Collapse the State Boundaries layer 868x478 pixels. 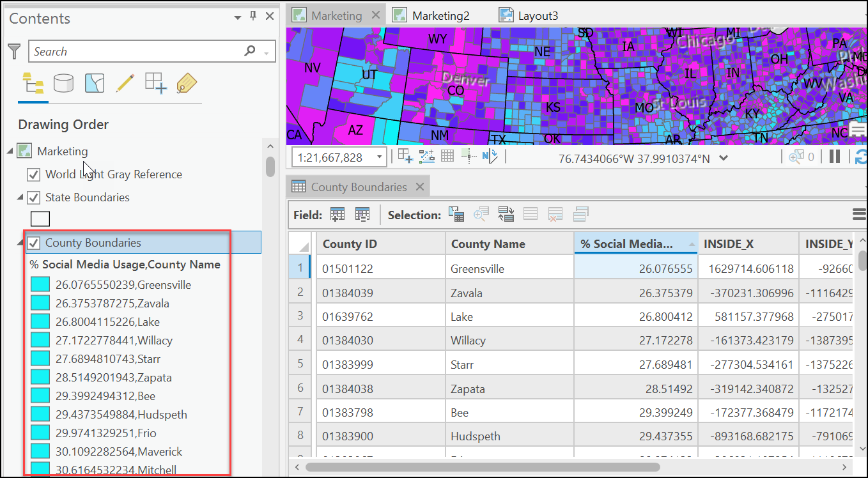(x=20, y=197)
